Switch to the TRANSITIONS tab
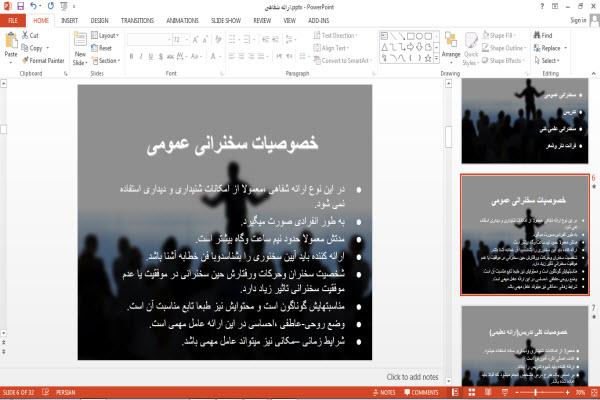Image resolution: width=600 pixels, height=400 pixels. [137, 20]
